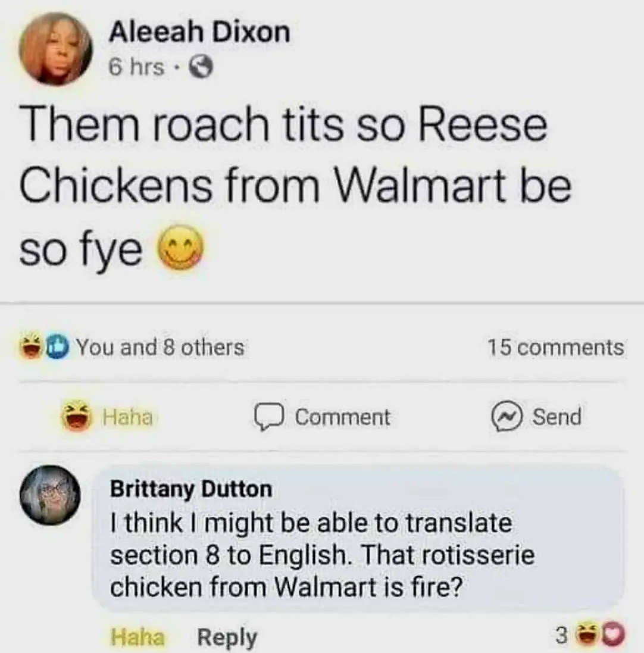This screenshot has width=644, height=653.
Task: Click the Comment button
Action: coord(323,417)
